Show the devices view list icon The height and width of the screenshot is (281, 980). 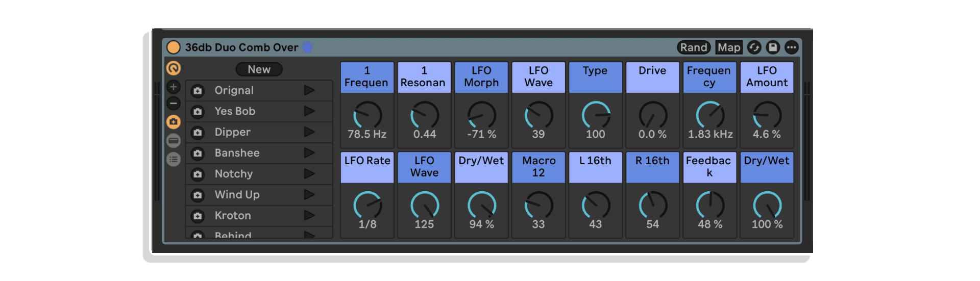click(x=174, y=160)
